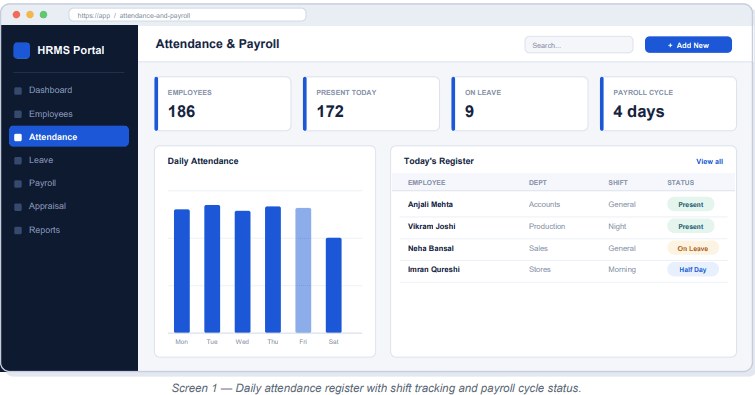Select employee Vikram Joshi
755x395 pixels.
point(431,226)
